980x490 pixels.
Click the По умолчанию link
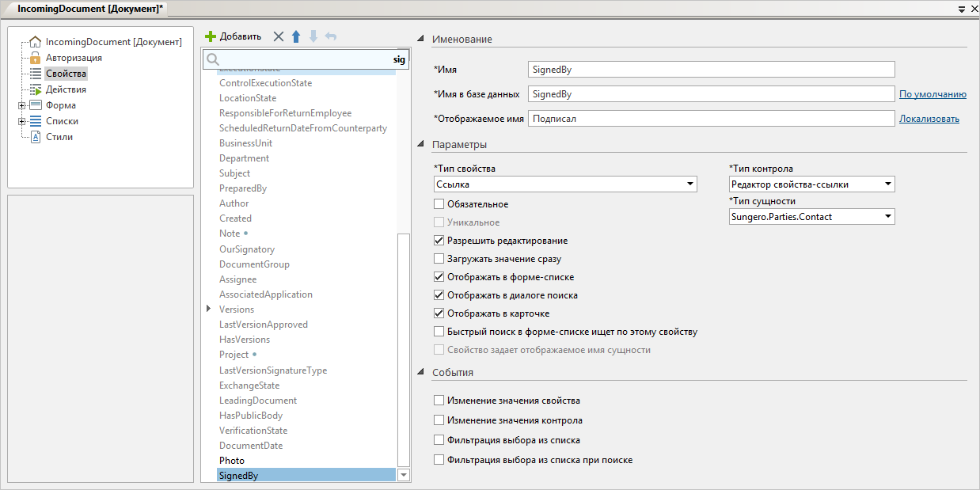point(933,94)
